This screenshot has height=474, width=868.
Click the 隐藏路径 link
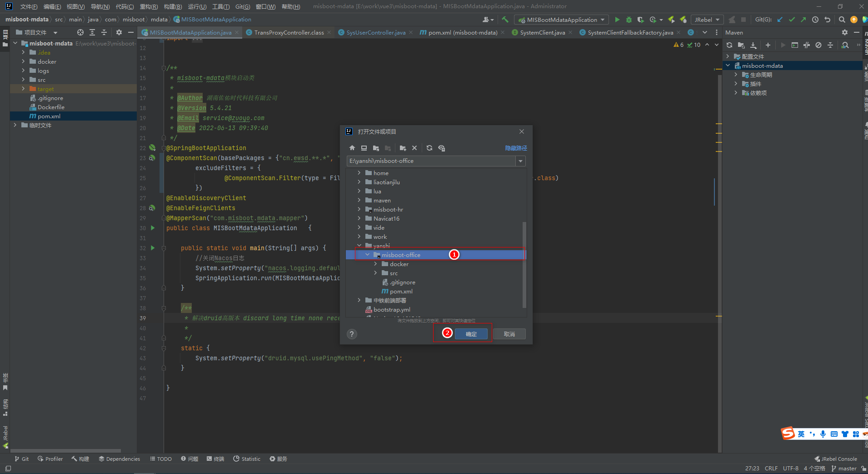point(516,148)
